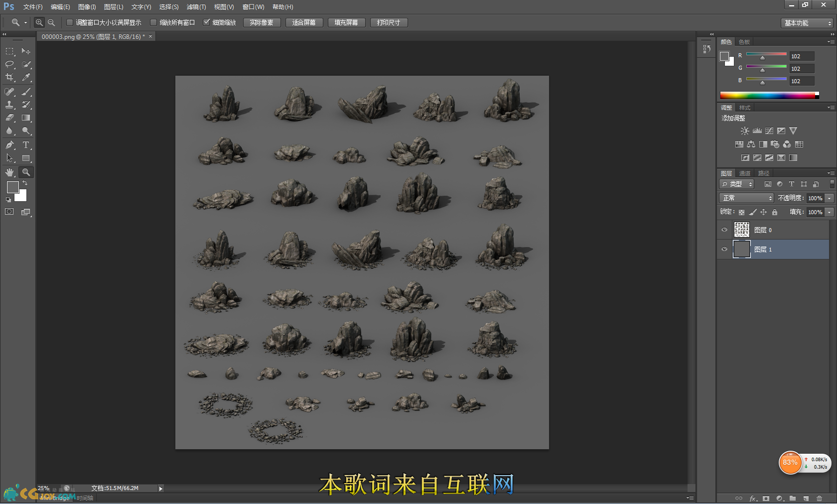The image size is (837, 504).
Task: Open the Layers panel flyout menu
Action: coord(831,173)
